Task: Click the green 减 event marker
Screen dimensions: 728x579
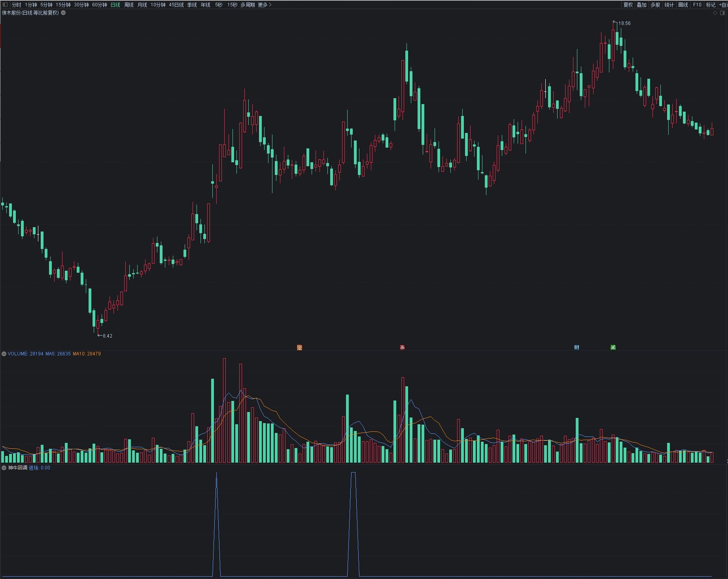Action: coord(613,347)
